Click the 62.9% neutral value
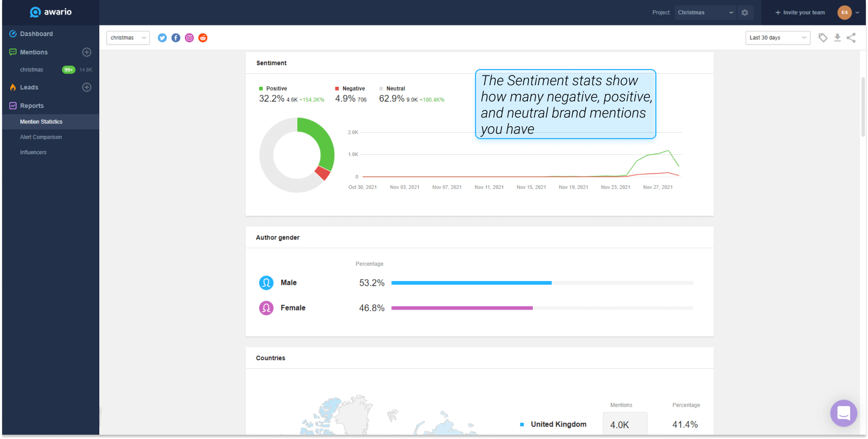 point(391,99)
